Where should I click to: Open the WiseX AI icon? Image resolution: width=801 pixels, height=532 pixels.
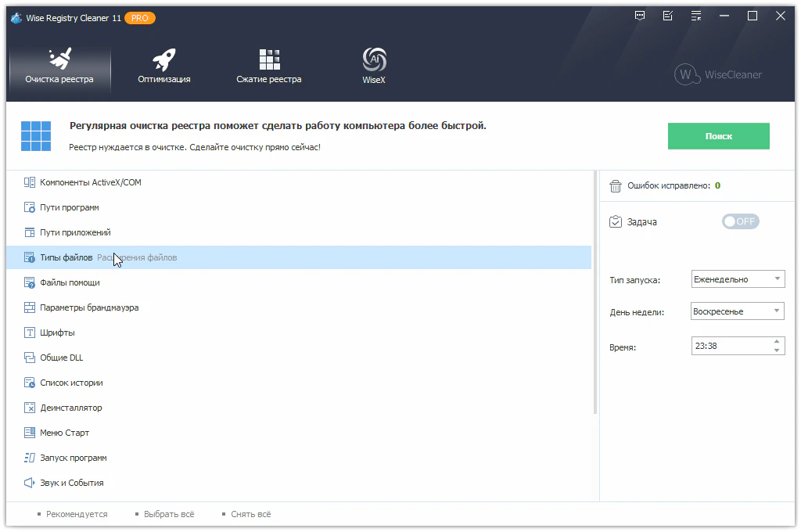(x=374, y=59)
